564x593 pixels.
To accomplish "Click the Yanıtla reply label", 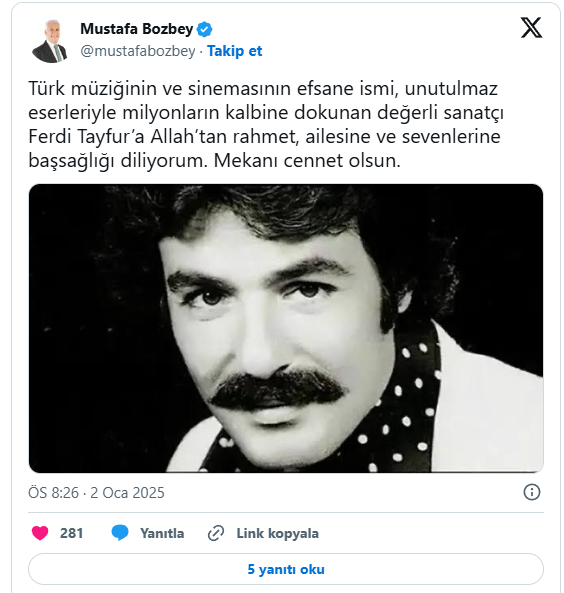I will coord(162,533).
